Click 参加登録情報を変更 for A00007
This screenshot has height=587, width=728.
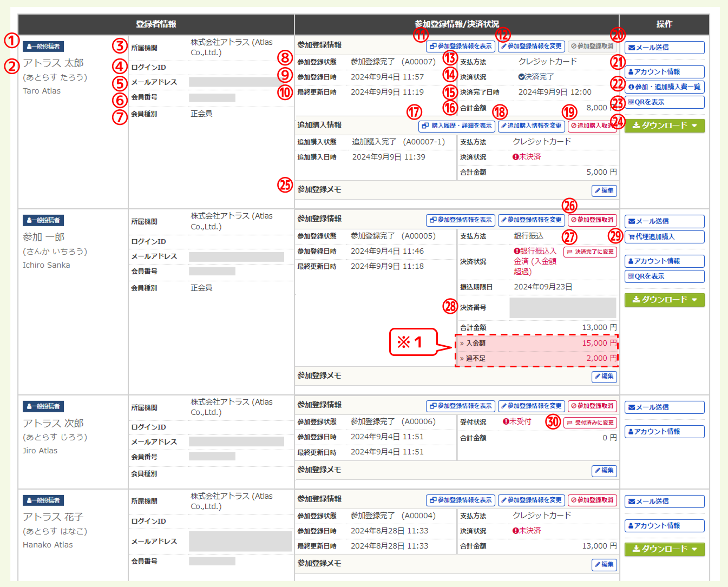click(x=531, y=47)
